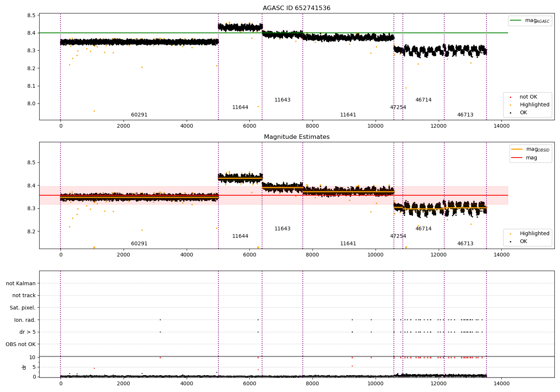Click the 'not track' row label

click(24, 296)
